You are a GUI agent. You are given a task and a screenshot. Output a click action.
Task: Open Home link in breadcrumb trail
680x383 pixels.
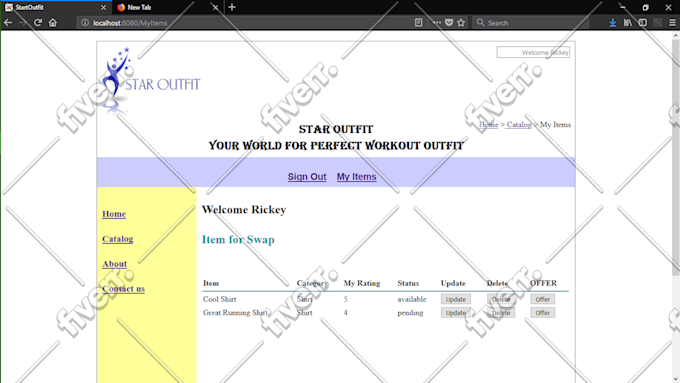tap(488, 124)
